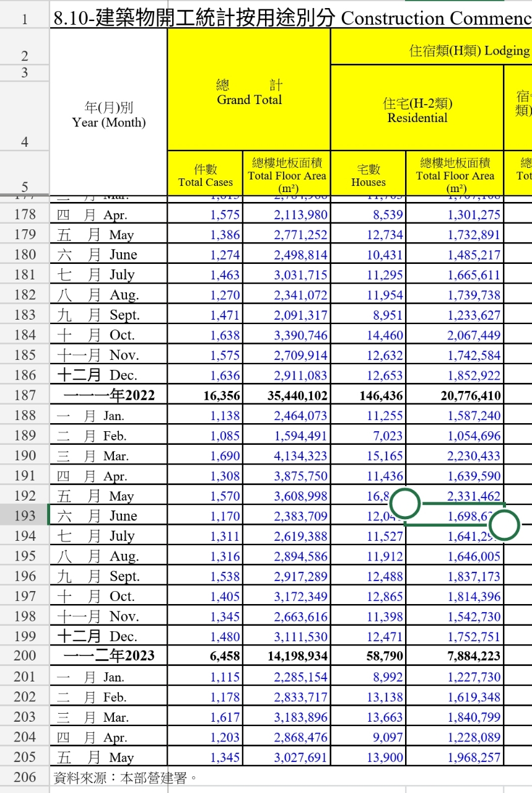Image resolution: width=532 pixels, height=793 pixels.
Task: Tap Total Floor Area header under Residential
Action: click(455, 174)
